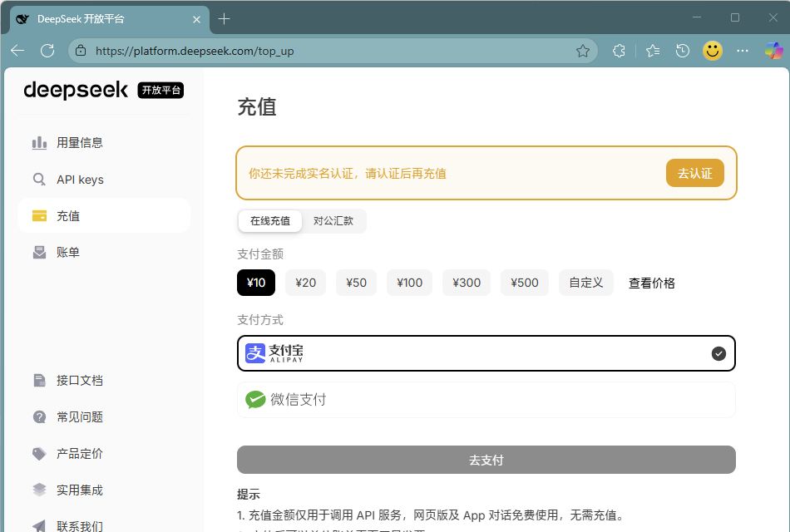
Task: Open the 查看价格 pricing link
Action: (x=651, y=283)
